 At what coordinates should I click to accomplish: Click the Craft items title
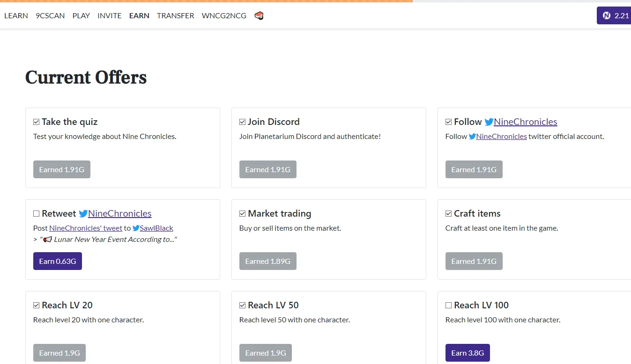click(477, 214)
